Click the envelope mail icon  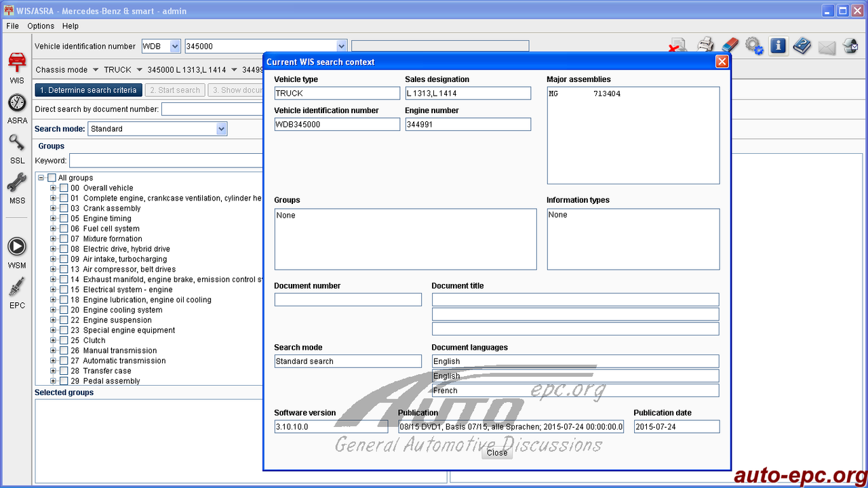[827, 47]
